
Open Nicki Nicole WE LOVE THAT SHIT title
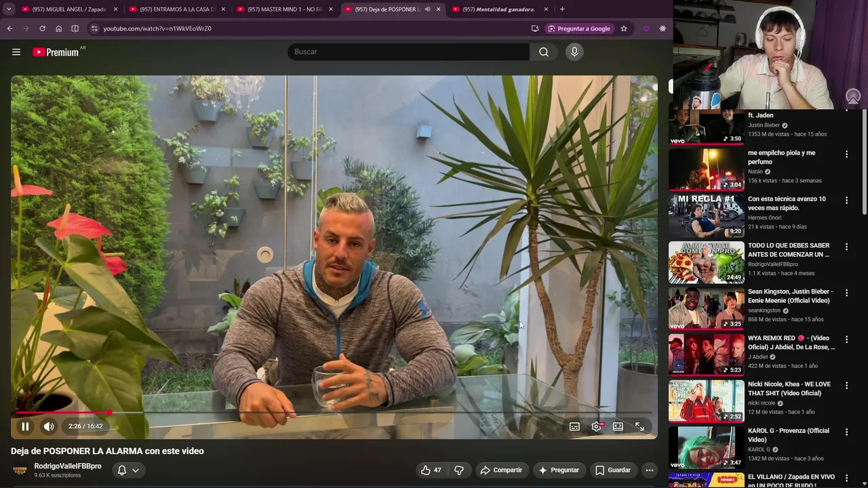789,388
